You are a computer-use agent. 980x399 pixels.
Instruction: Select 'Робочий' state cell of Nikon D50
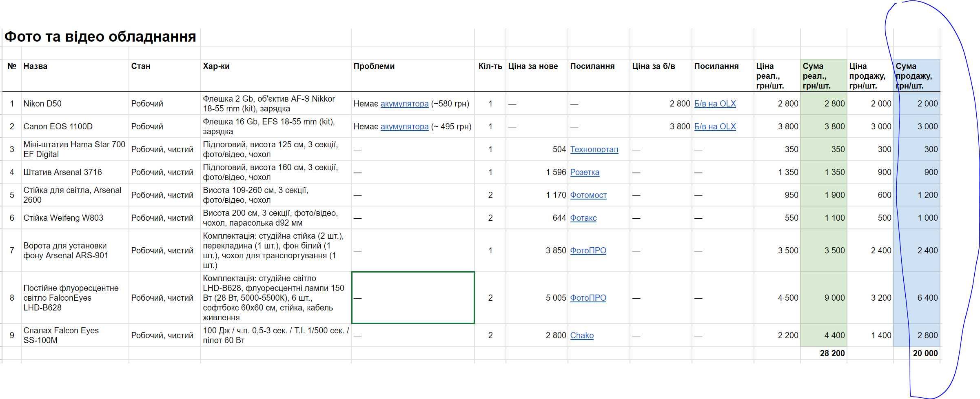click(164, 104)
